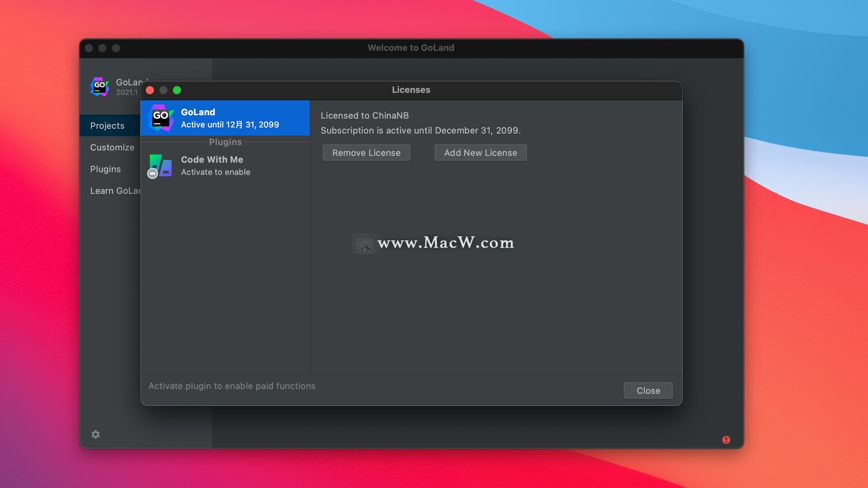Click Add New License button
Image resolution: width=868 pixels, height=488 pixels.
[481, 153]
